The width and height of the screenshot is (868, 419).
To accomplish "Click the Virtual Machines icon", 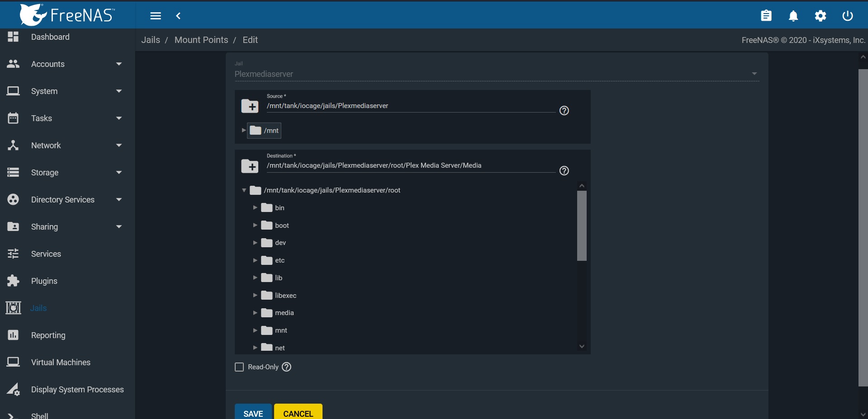I will point(13,362).
